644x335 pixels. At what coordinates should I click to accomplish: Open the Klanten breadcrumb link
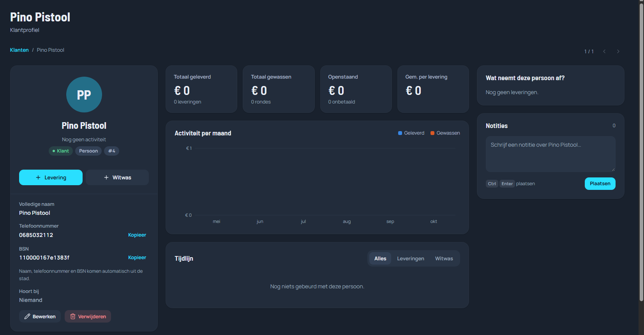[x=19, y=50]
